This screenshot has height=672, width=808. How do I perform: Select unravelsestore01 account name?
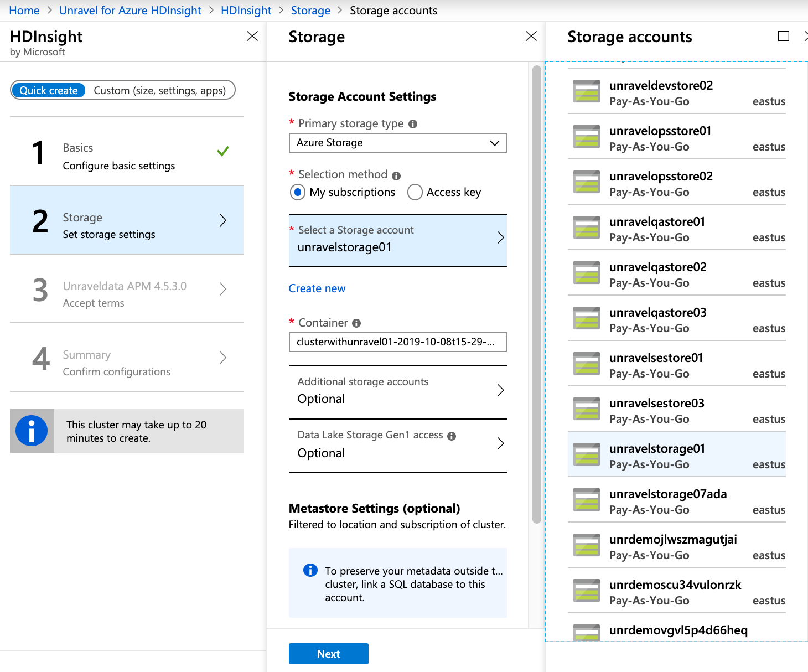click(656, 358)
